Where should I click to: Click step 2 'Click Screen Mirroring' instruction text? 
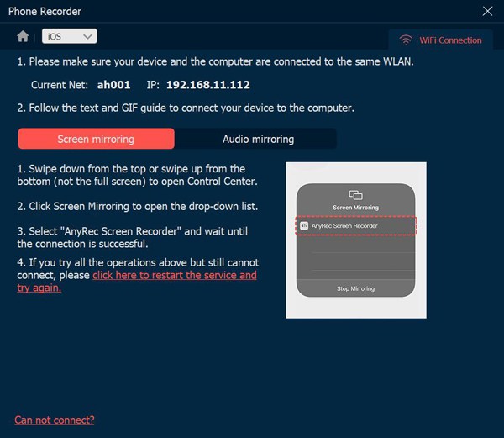click(x=138, y=206)
